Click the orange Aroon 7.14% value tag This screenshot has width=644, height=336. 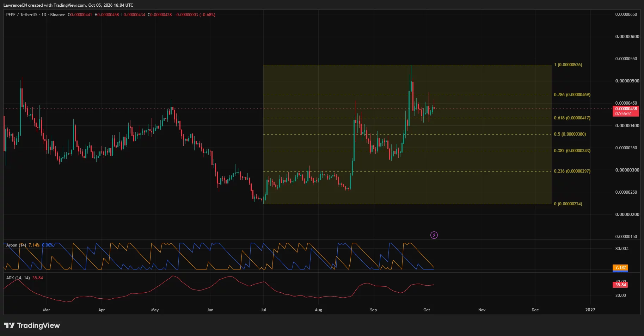click(620, 268)
